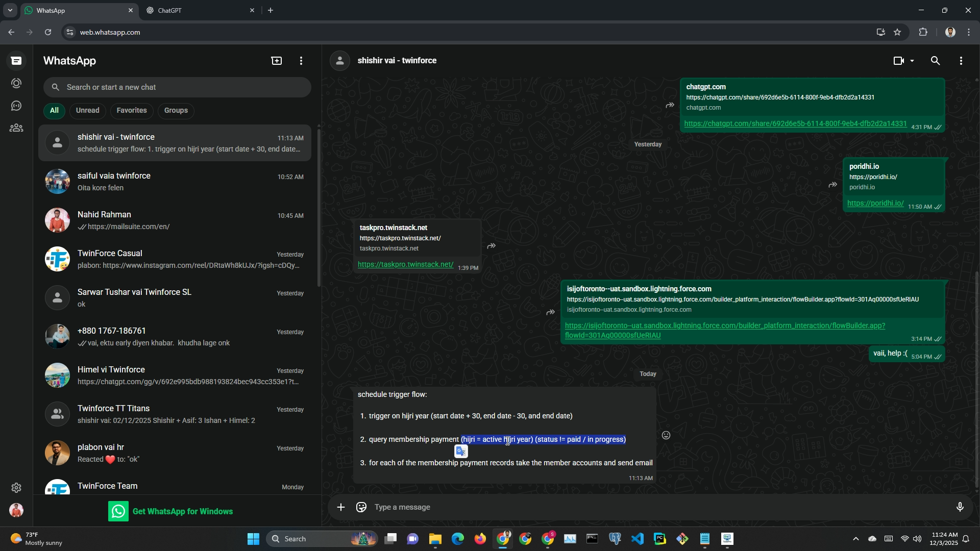Screen dimensions: 980x551
Task: Open the WhatsApp settings gear
Action: [x=16, y=488]
